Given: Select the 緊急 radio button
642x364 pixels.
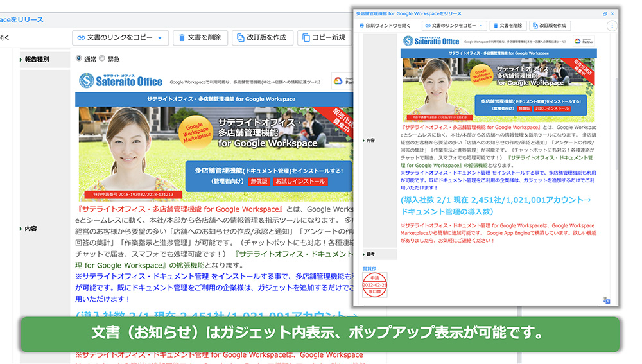Looking at the screenshot, I should pyautogui.click(x=102, y=58).
